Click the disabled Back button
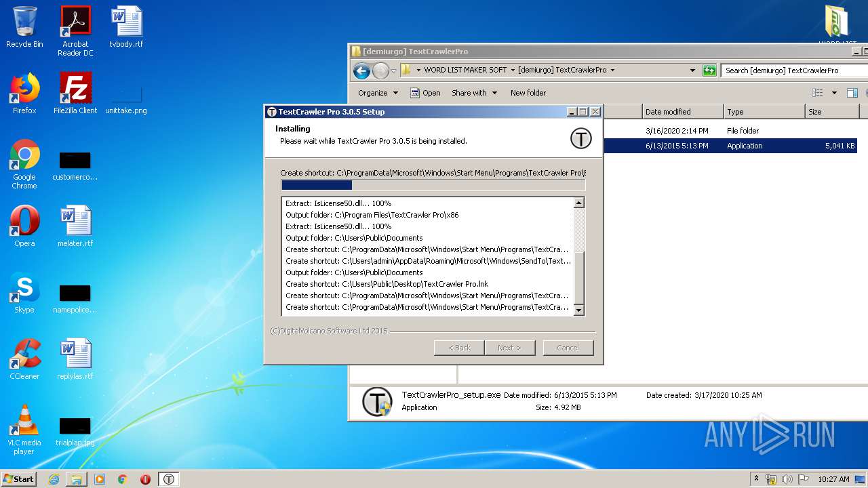The height and width of the screenshot is (488, 868). point(459,348)
